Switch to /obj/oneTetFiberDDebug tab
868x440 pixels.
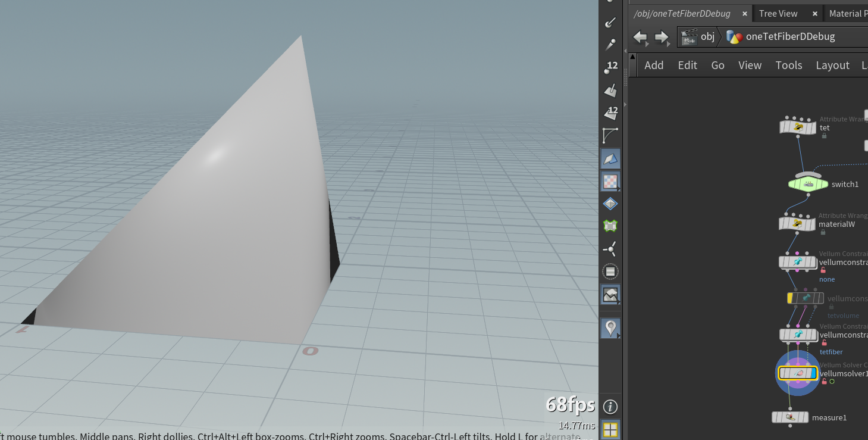click(682, 14)
